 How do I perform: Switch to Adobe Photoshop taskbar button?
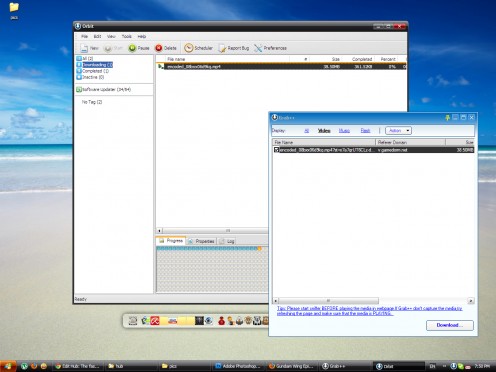point(238,366)
